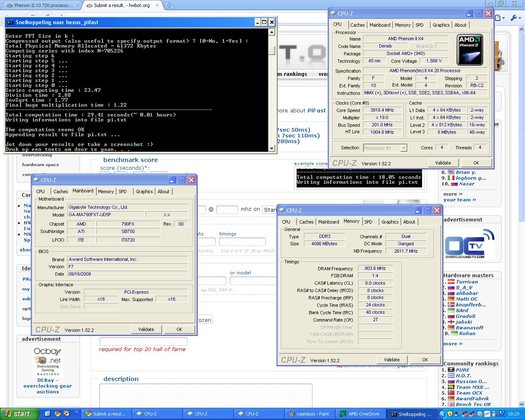Open Mainboard tab in CPU-Z Timings window
Viewport: 525px width, 420px height.
coord(329,222)
